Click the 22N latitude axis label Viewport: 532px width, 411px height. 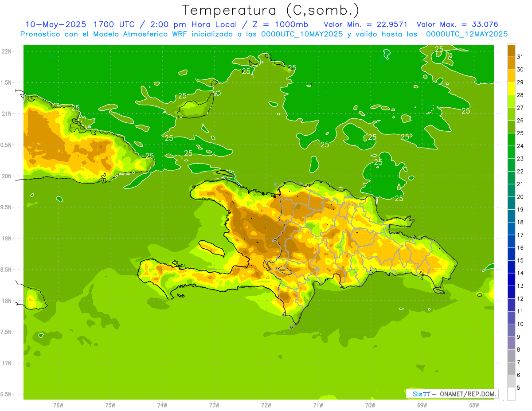[x=7, y=51]
